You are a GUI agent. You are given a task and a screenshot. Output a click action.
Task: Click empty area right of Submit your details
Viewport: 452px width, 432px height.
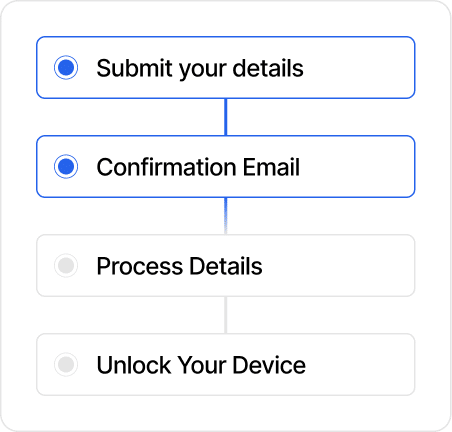[358, 67]
